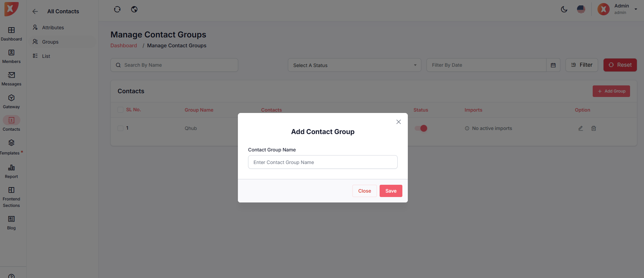Open the Gateway sidebar menu

click(11, 102)
